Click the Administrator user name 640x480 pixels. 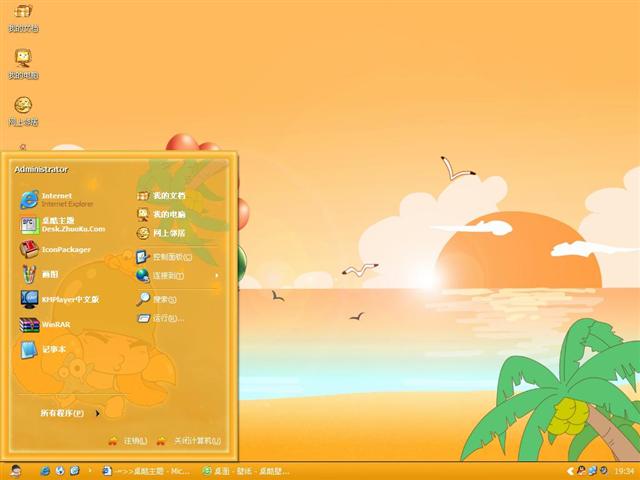41,169
